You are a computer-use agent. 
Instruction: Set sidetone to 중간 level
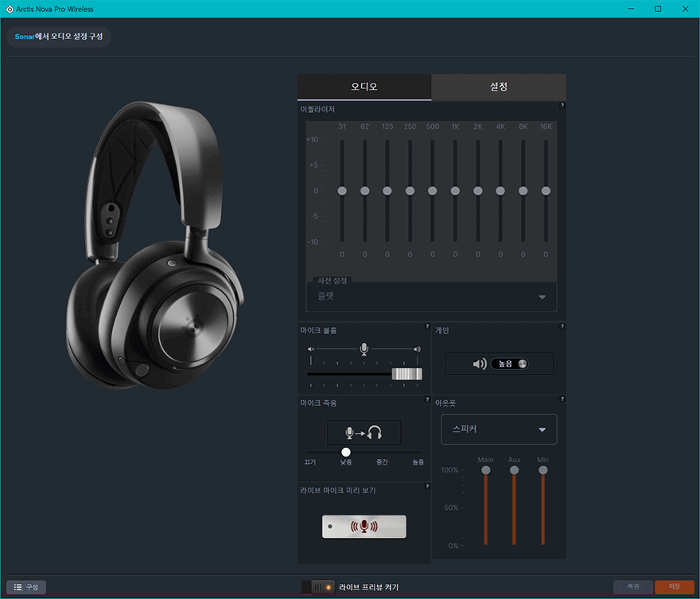[382, 452]
